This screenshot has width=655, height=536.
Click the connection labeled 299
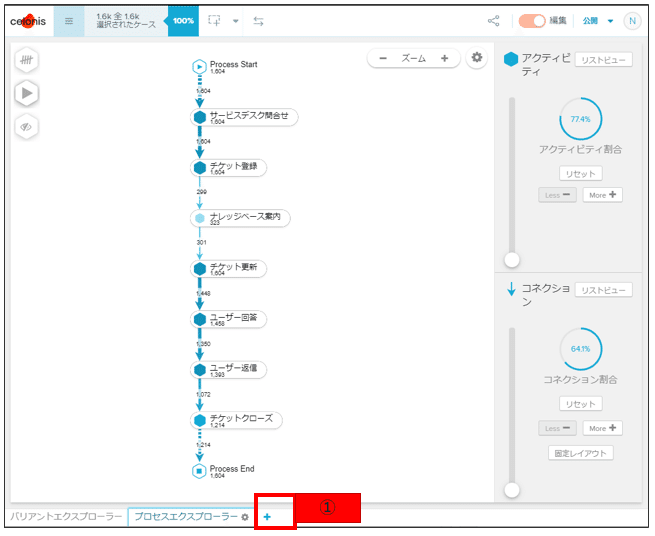tap(201, 192)
